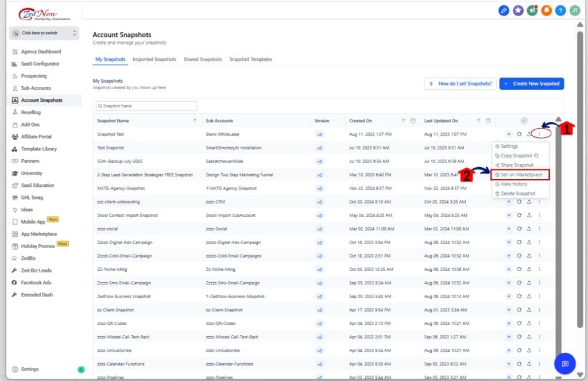This screenshot has width=588, height=381.
Task: Click the upload/share icon for zzzz-social row
Action: pyautogui.click(x=528, y=229)
